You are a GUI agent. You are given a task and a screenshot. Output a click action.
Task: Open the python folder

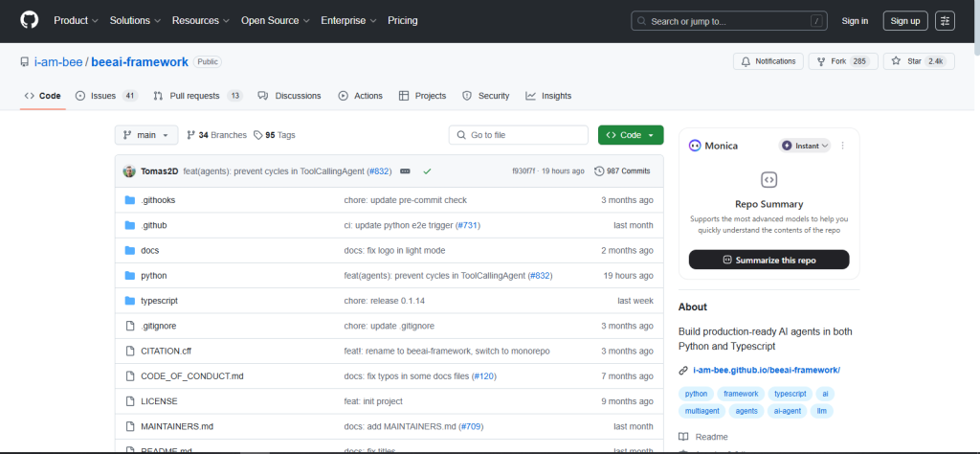154,275
